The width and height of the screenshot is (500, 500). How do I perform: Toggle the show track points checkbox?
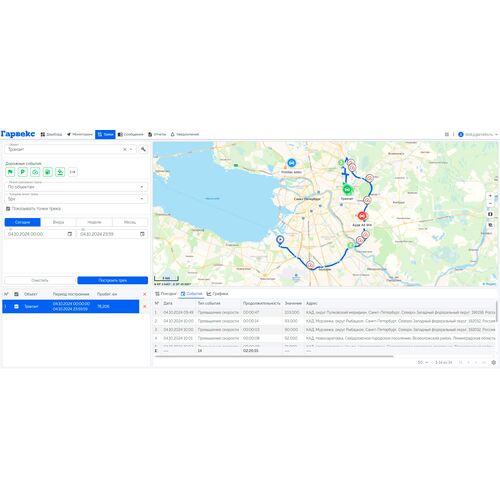(x=8, y=209)
